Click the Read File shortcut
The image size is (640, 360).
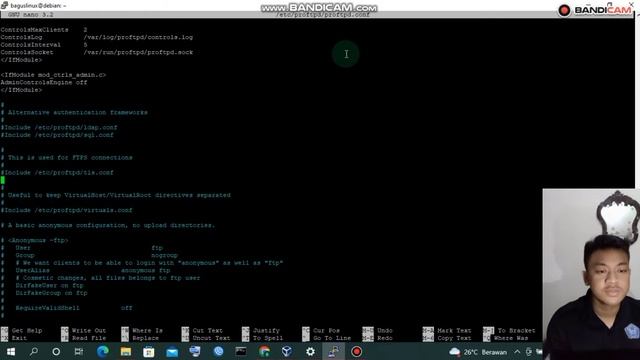84,338
